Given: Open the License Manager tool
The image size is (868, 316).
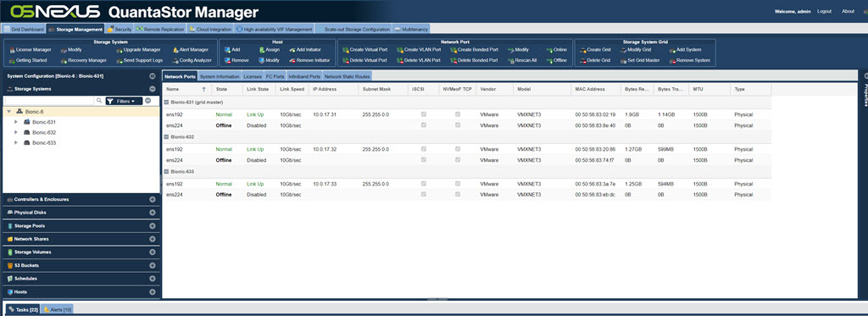Looking at the screenshot, I should coord(31,50).
